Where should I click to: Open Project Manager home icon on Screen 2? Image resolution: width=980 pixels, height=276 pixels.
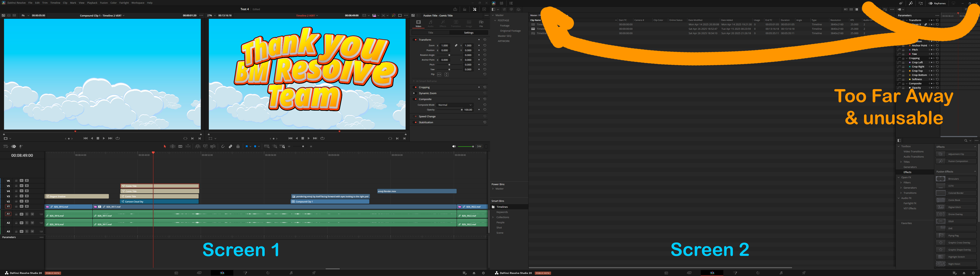964,273
